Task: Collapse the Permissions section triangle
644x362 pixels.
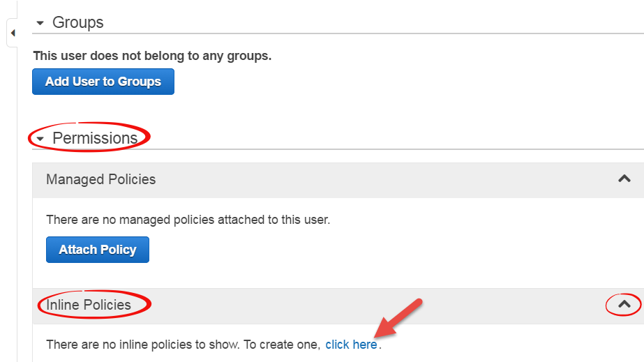Action: tap(40, 139)
